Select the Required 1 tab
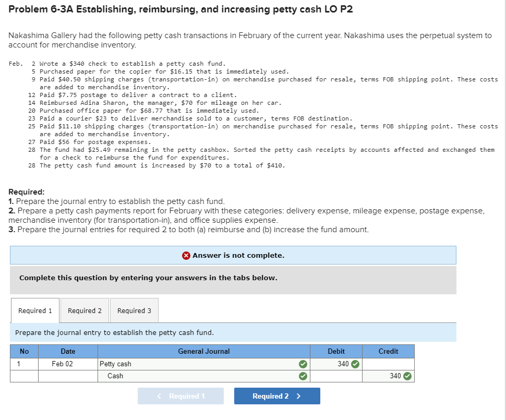The height and width of the screenshot is (420, 506). [34, 310]
